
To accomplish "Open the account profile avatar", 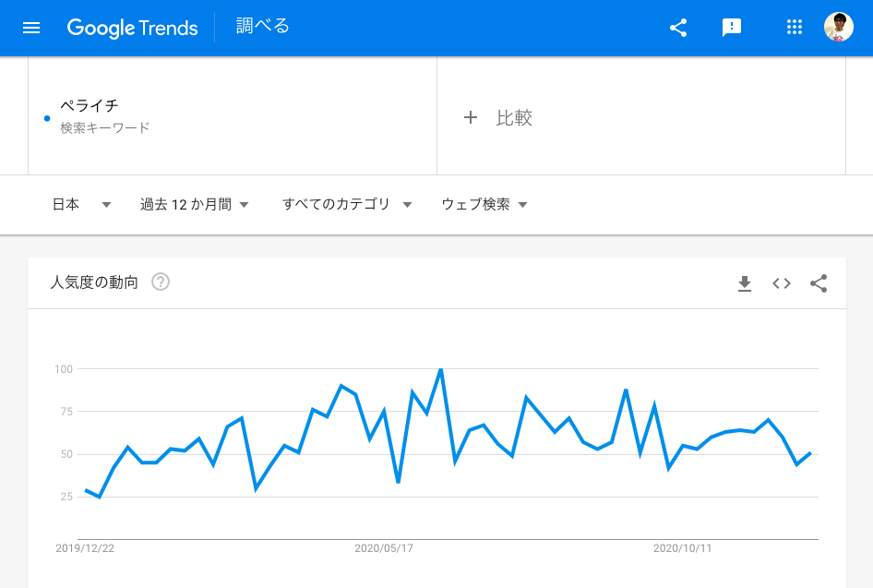I will (x=838, y=28).
